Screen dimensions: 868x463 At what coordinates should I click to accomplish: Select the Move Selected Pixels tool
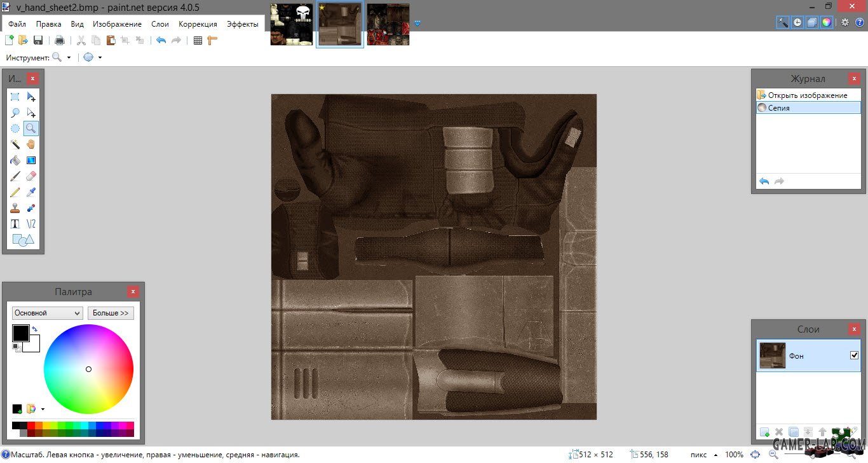[31, 97]
